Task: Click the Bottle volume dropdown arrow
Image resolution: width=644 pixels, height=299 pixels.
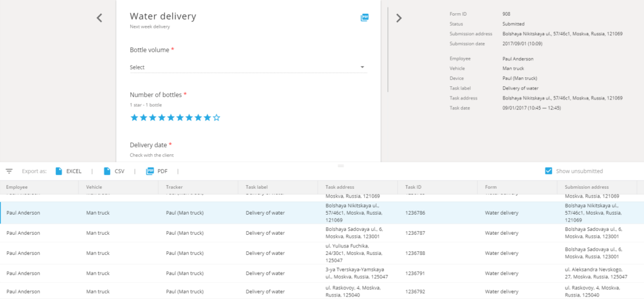Action: coord(362,67)
